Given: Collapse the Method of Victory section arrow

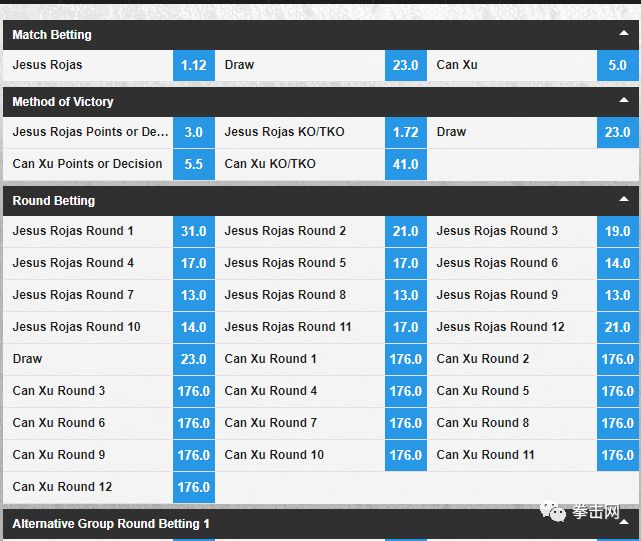Looking at the screenshot, I should click(624, 100).
